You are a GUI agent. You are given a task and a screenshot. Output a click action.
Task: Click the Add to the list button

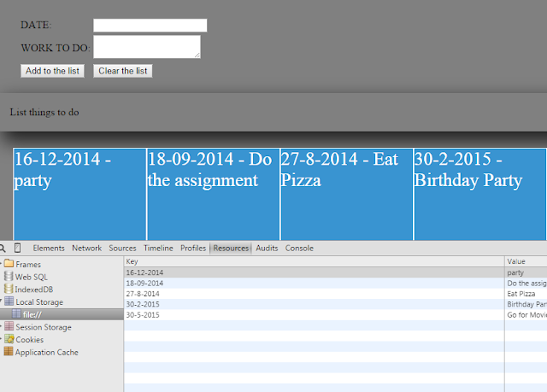(x=52, y=71)
